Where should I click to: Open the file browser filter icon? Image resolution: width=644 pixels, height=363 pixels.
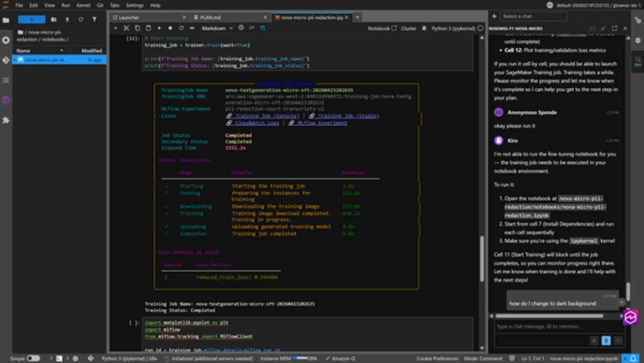click(x=94, y=19)
